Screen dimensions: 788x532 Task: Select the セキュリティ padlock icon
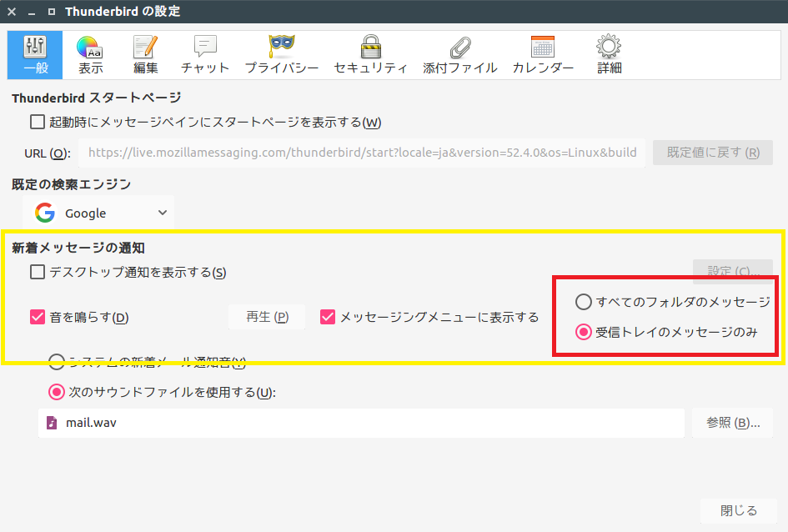370,54
